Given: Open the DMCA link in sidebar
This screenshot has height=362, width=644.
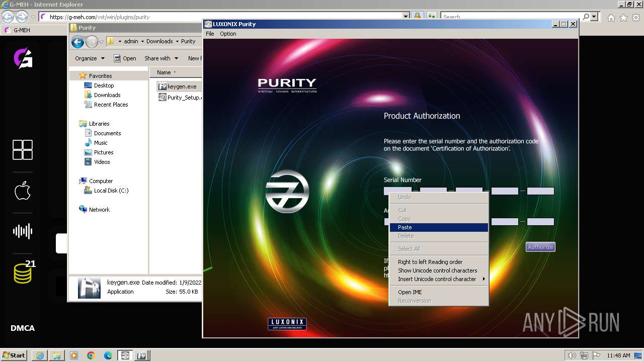Looking at the screenshot, I should pyautogui.click(x=23, y=328).
